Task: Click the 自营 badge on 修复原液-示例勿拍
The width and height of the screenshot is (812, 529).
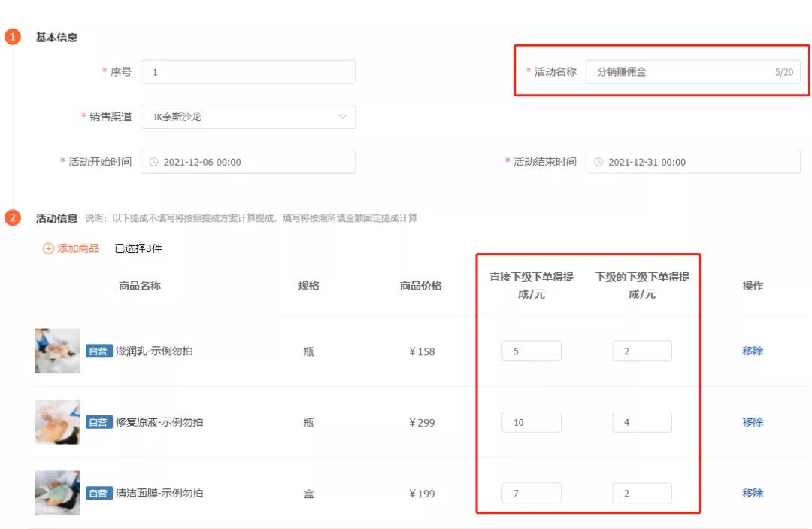Action: click(x=99, y=422)
